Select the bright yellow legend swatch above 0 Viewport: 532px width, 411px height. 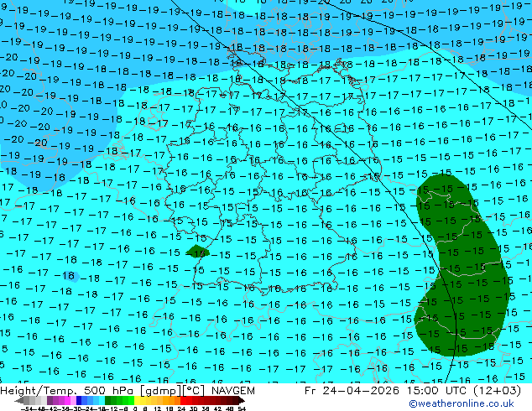137,400
